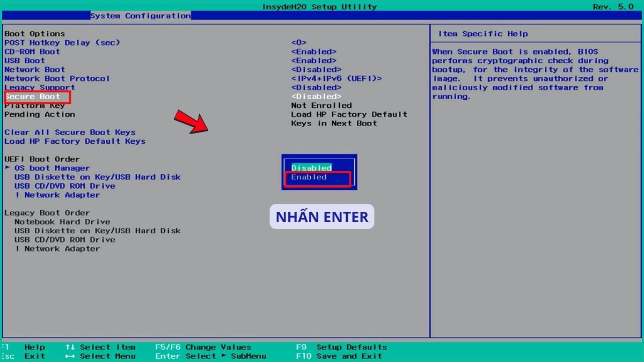Select the USB Boot option label
Image resolution: width=644 pixels, height=362 pixels.
[25, 61]
